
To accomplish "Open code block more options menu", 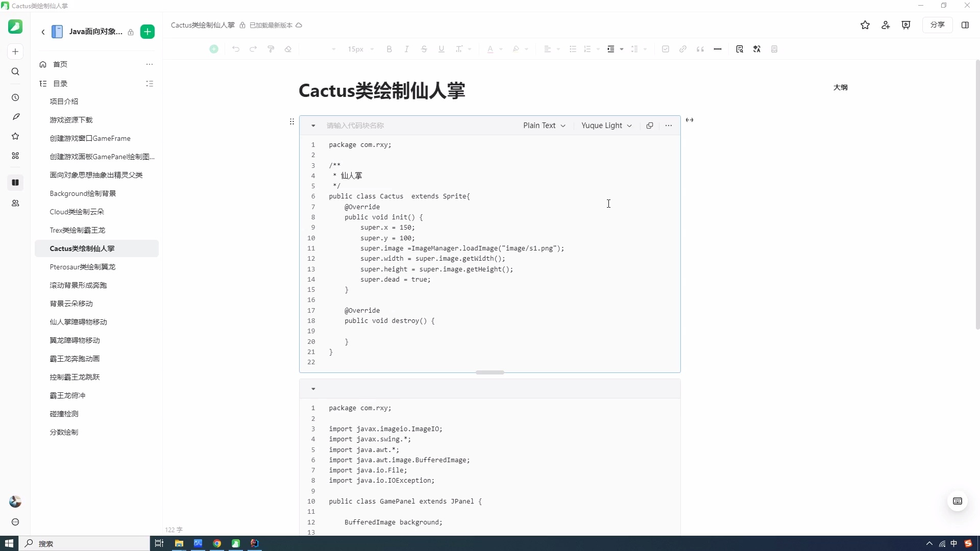I will coord(669,126).
